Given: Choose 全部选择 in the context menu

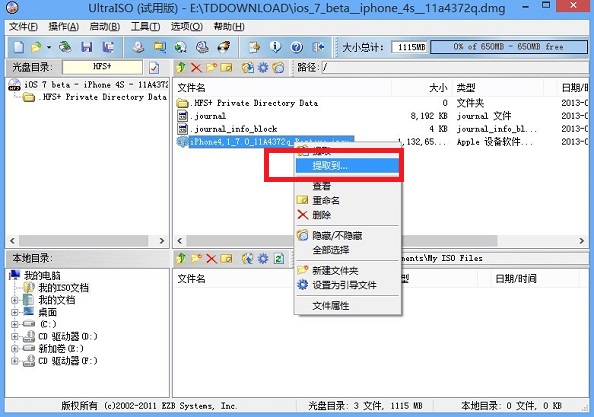Looking at the screenshot, I should (347, 250).
